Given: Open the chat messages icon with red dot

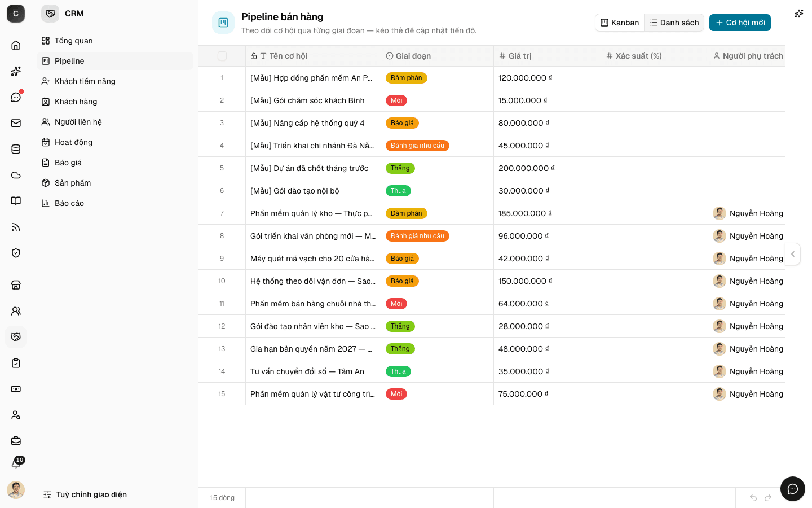Looking at the screenshot, I should coord(16,97).
